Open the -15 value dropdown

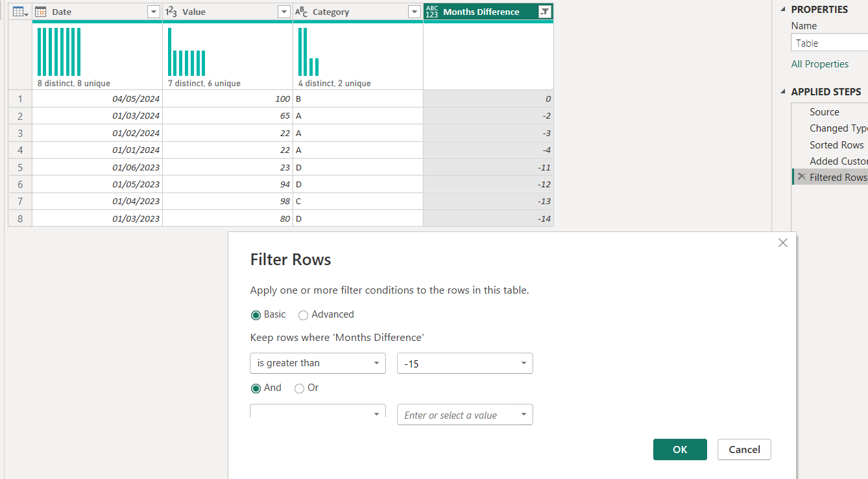(x=465, y=364)
